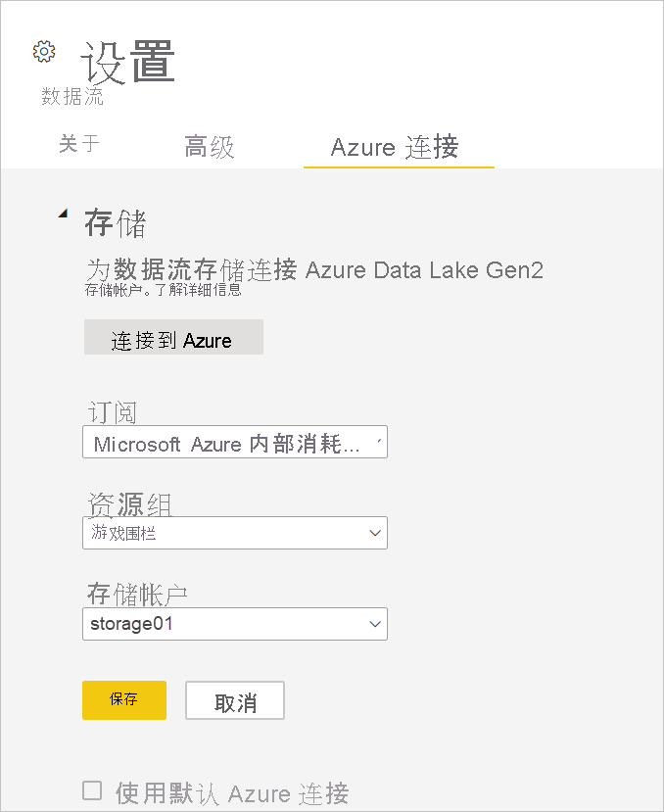Collapse the 存储 section triangle
The image size is (664, 812).
point(63,214)
